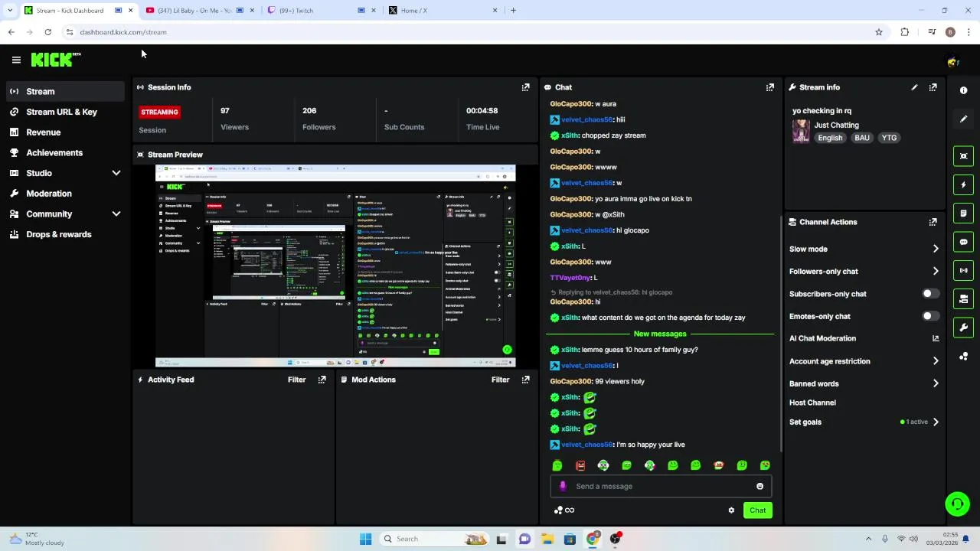This screenshot has width=980, height=551.
Task: Insert the red angry face quick emote
Action: pos(580,465)
